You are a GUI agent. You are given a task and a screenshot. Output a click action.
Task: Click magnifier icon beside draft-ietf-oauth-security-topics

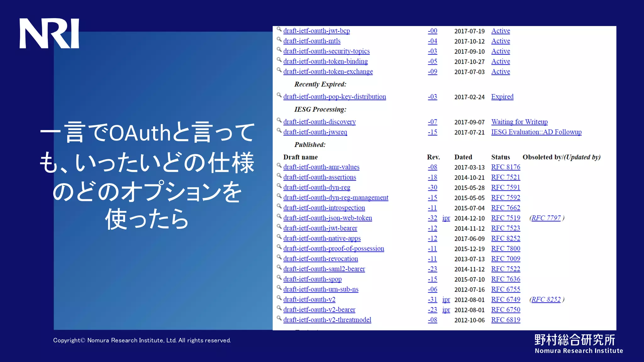(279, 50)
